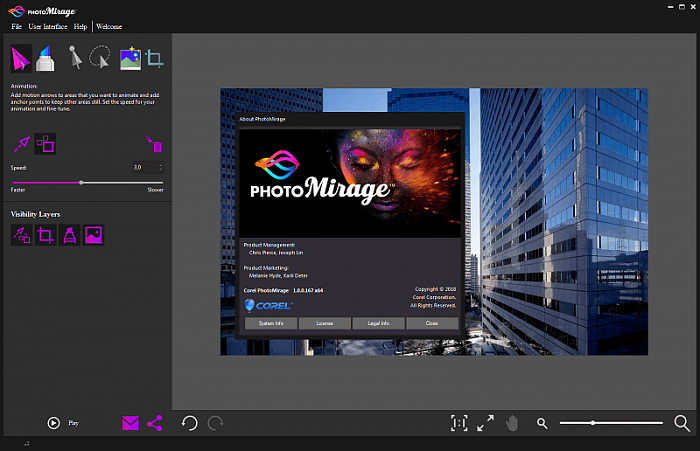
Task: Click the version text 1.0.0.167 x64
Action: pyautogui.click(x=308, y=291)
